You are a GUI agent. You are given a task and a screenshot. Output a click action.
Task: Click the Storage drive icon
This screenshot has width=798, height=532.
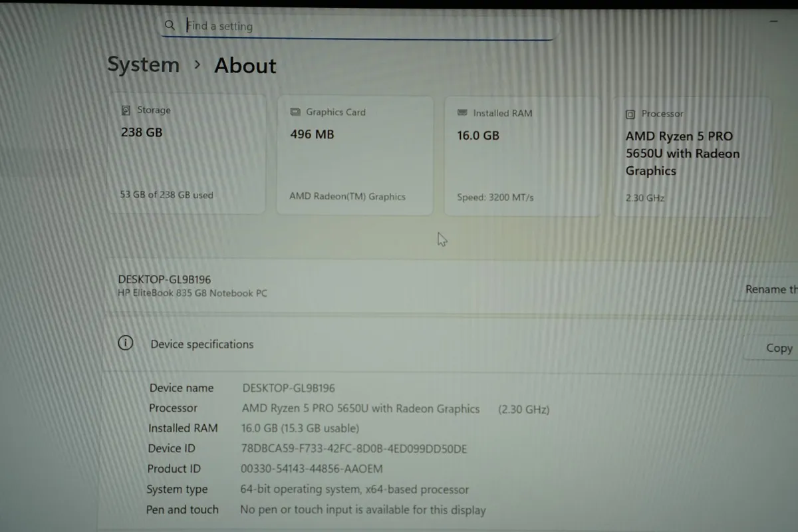[x=126, y=110]
